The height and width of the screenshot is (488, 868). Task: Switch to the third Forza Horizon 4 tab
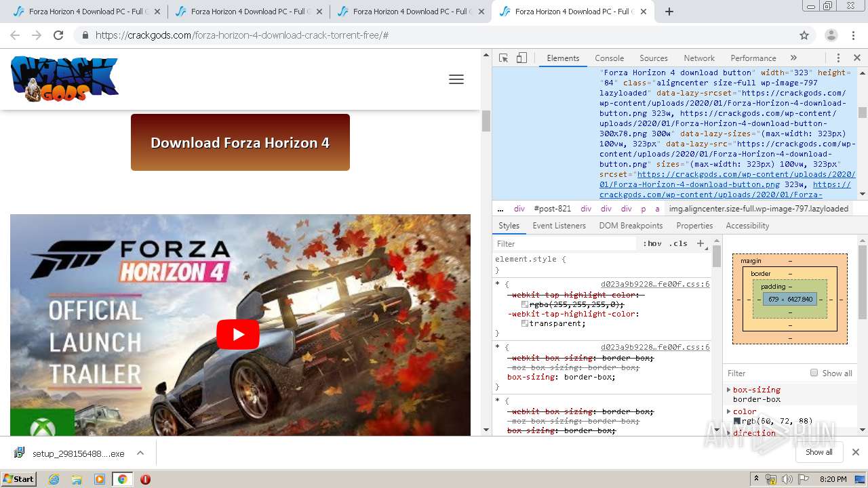pyautogui.click(x=410, y=12)
